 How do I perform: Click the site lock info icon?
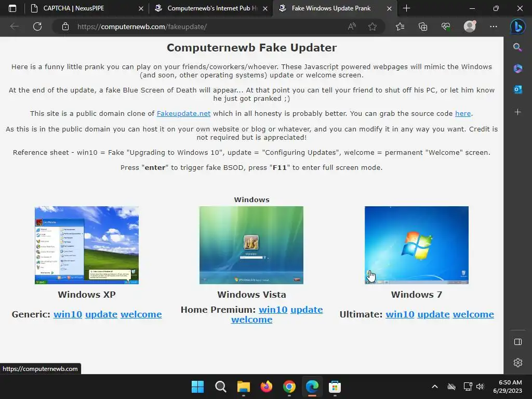[65, 26]
